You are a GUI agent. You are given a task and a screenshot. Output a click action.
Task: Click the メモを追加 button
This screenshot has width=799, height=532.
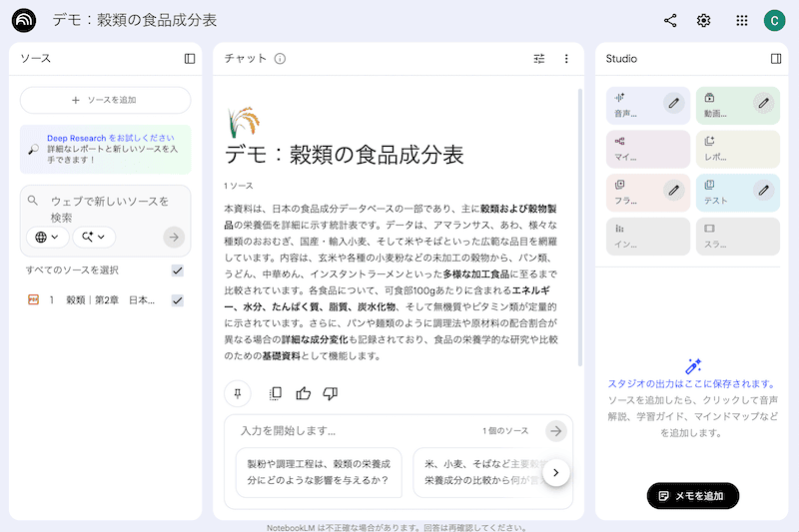tap(692, 496)
